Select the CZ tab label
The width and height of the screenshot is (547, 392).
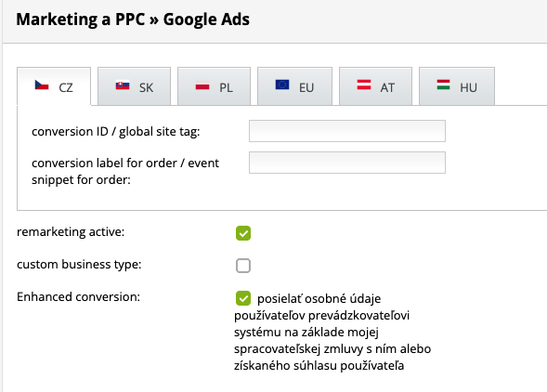pos(66,87)
